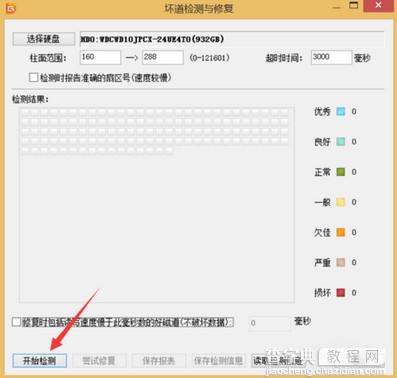This screenshot has width=397, height=378.
Task: Click the count 0 next to 优秀
Action: [354, 111]
